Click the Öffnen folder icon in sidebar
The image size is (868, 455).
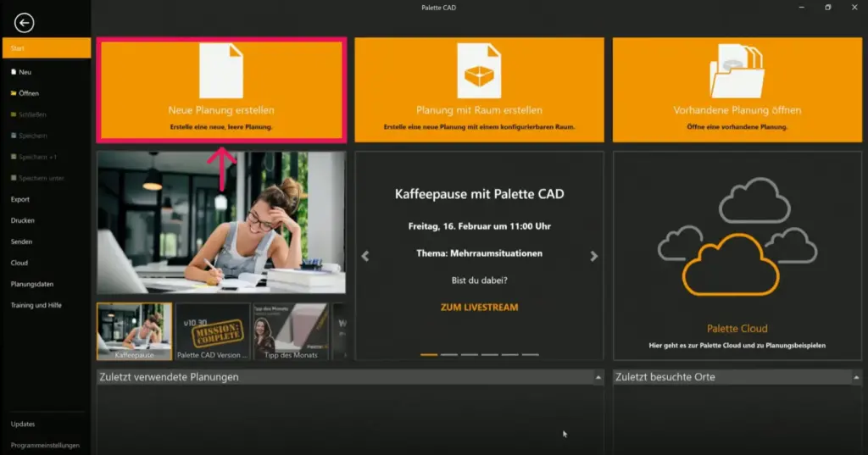[x=14, y=93]
